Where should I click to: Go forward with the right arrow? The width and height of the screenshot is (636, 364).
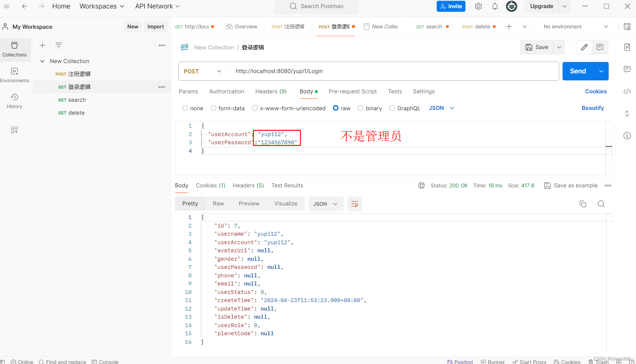click(41, 6)
